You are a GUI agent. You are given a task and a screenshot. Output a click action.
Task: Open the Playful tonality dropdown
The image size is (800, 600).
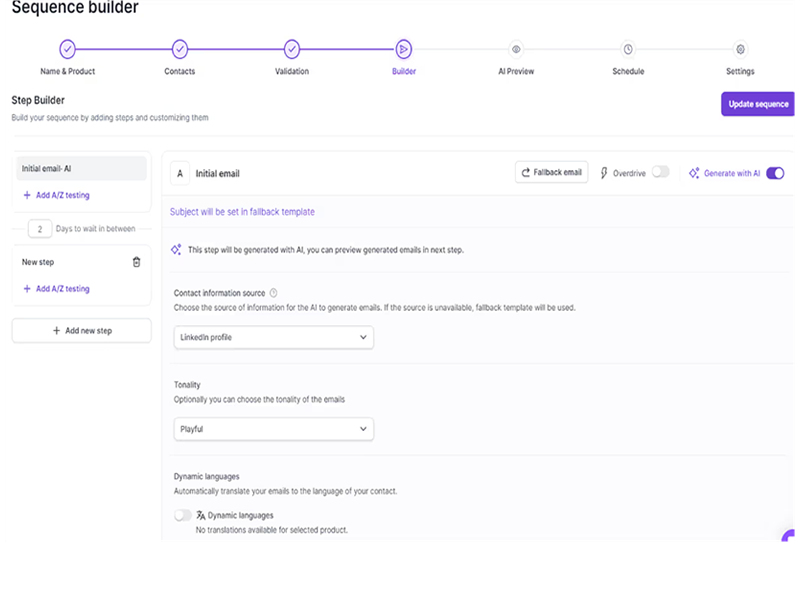coord(273,429)
